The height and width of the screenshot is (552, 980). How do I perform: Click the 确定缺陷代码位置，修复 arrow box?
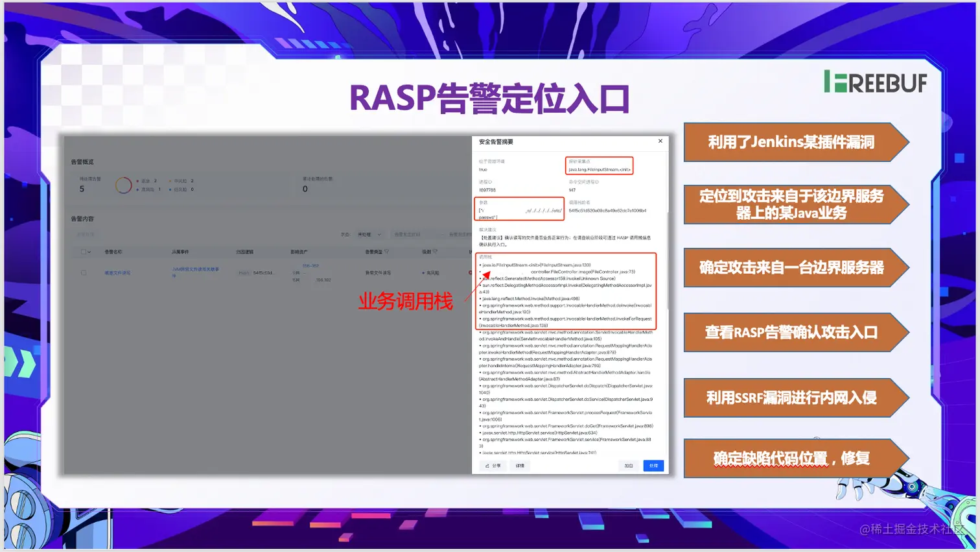[x=796, y=459]
